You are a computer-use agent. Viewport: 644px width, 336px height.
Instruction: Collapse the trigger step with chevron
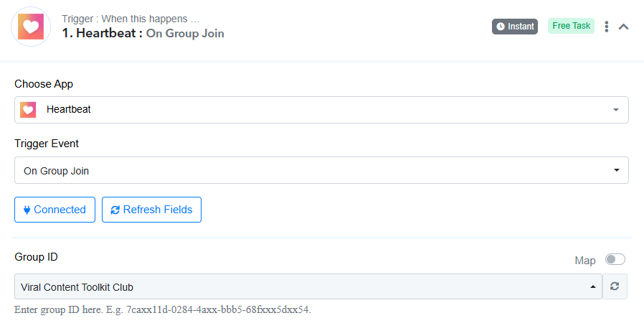(623, 27)
